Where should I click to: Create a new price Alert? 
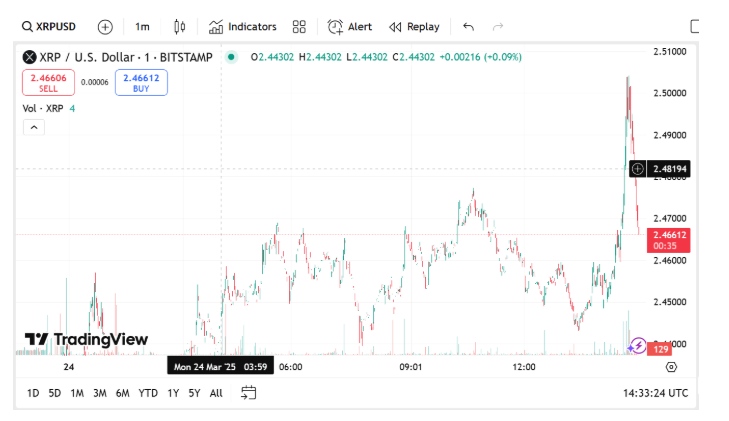350,27
